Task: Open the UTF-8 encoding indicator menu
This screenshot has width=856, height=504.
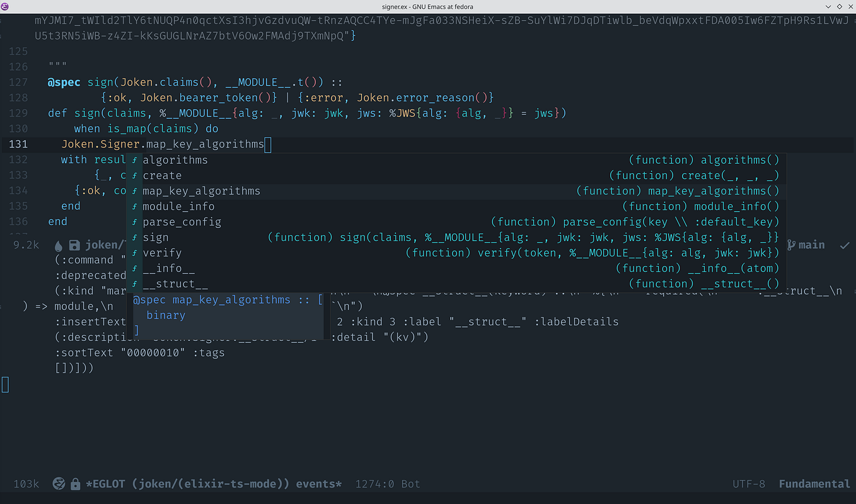Action: pos(748,484)
